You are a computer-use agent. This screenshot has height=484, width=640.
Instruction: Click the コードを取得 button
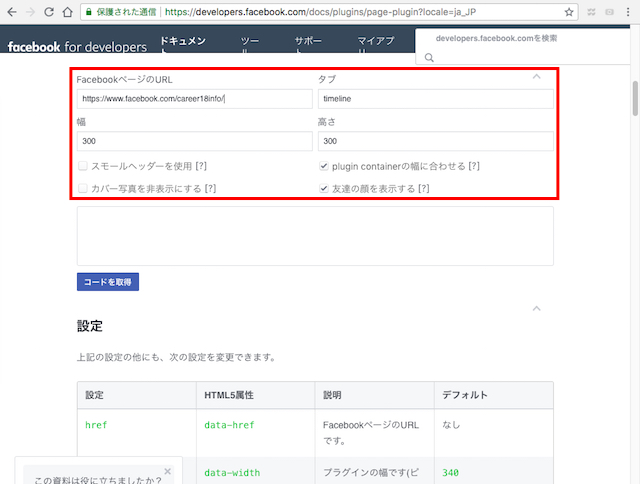tap(108, 282)
